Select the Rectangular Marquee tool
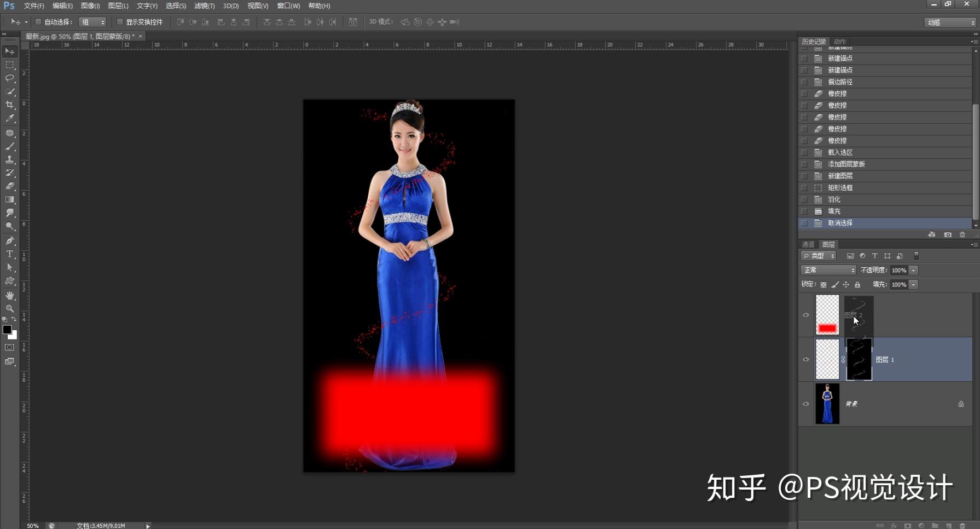980x529 pixels. pos(10,65)
